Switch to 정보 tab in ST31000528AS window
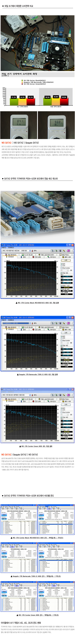The width and height of the screenshot is (75, 644). 23,330
